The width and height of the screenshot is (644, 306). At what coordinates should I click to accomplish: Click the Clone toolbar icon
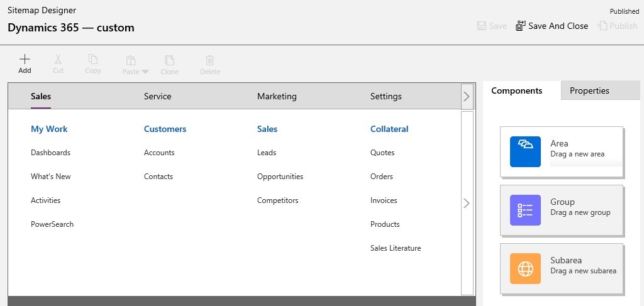coord(169,60)
